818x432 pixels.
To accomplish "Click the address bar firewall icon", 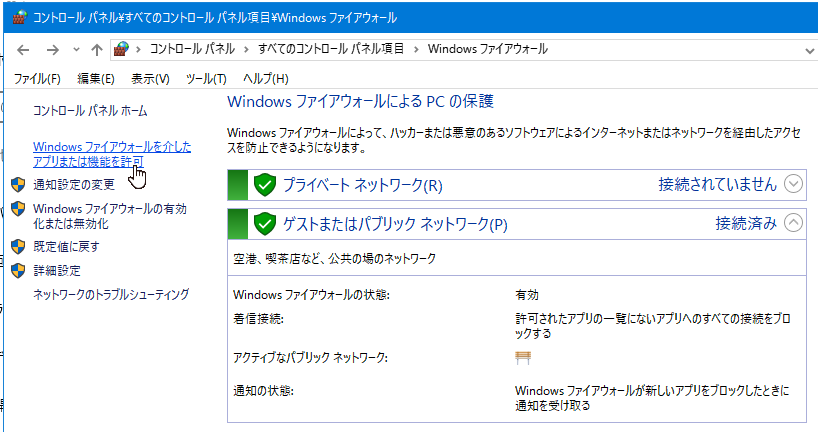I will pos(121,49).
